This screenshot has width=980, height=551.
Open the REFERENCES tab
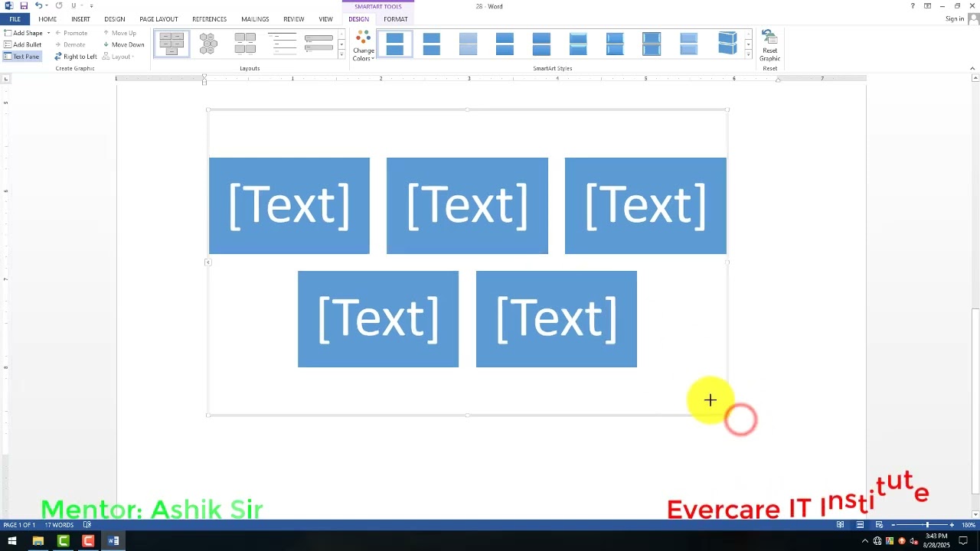209,19
